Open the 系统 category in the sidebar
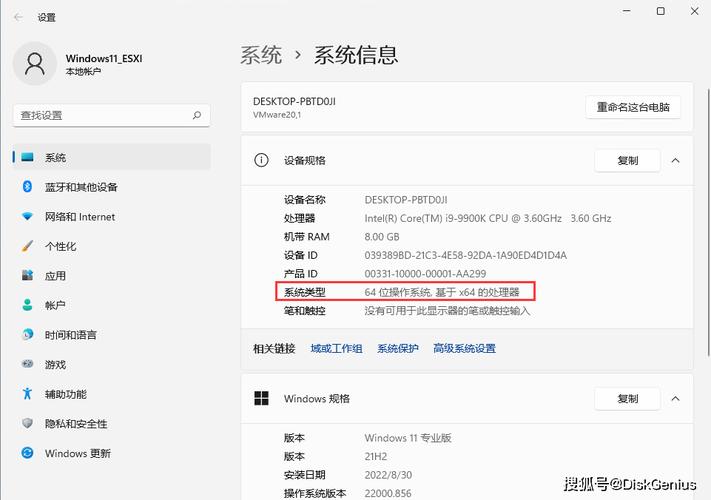Viewport: 711px width, 500px height. tap(112, 157)
